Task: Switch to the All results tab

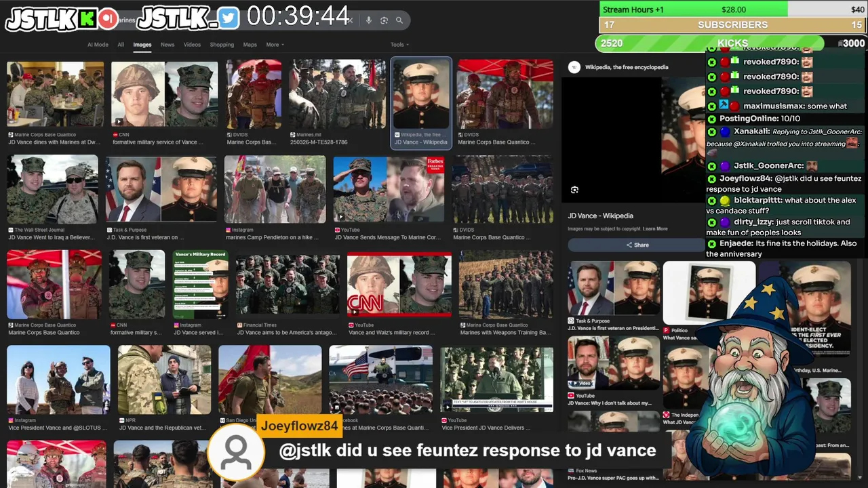Action: pos(121,45)
